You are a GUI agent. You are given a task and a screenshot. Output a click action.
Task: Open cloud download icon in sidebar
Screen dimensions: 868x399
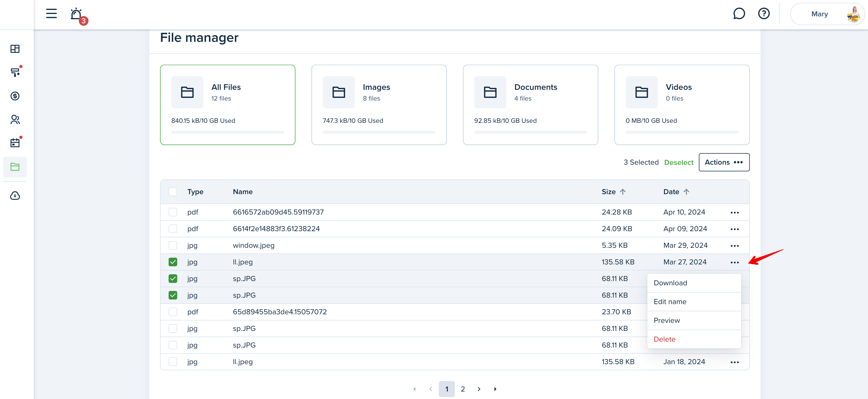point(15,196)
